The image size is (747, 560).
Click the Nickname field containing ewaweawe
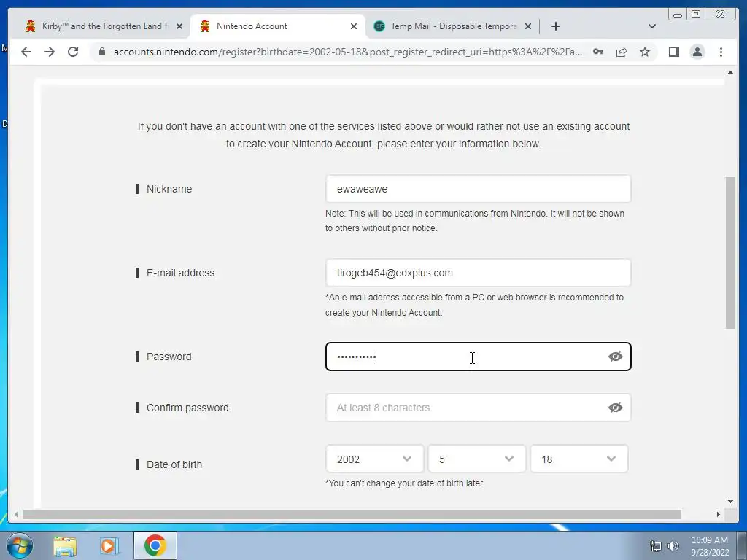[x=479, y=189]
